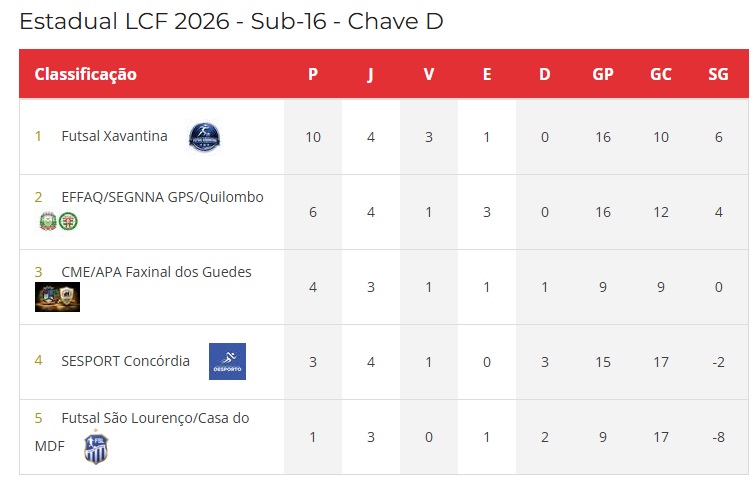Click the GP goals-for column header
The height and width of the screenshot is (488, 753).
tap(603, 74)
